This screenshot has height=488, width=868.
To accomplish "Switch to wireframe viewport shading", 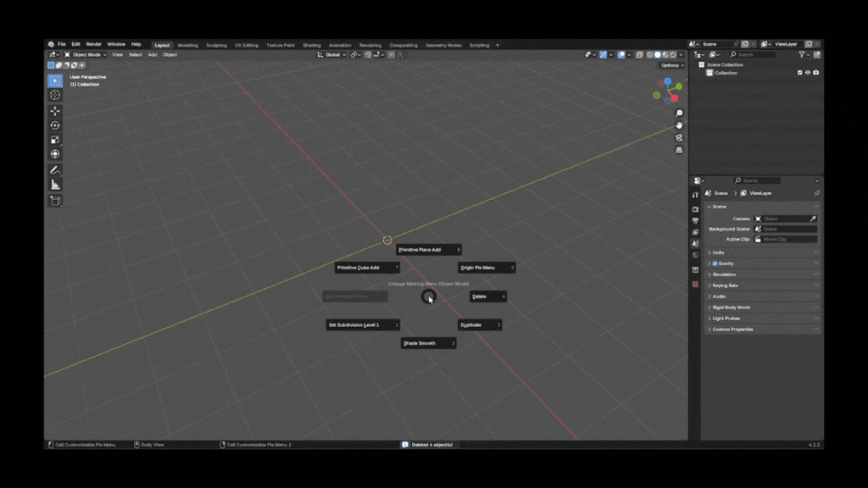I will pos(650,55).
